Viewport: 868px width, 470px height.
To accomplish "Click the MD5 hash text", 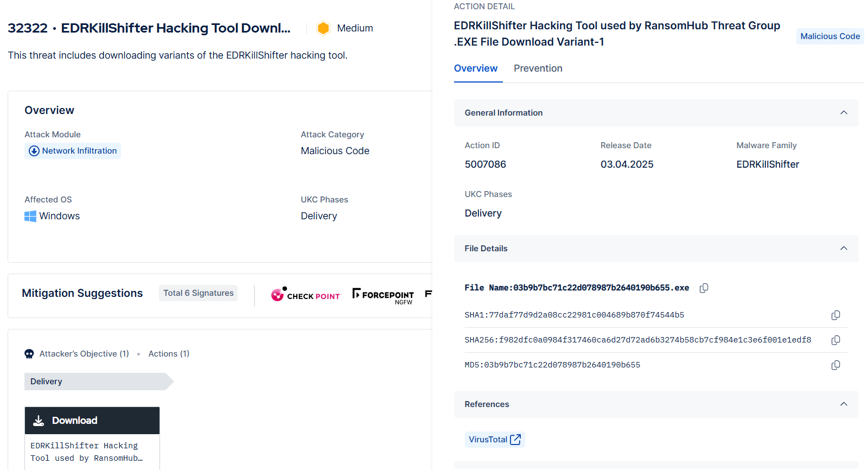I will pos(552,365).
